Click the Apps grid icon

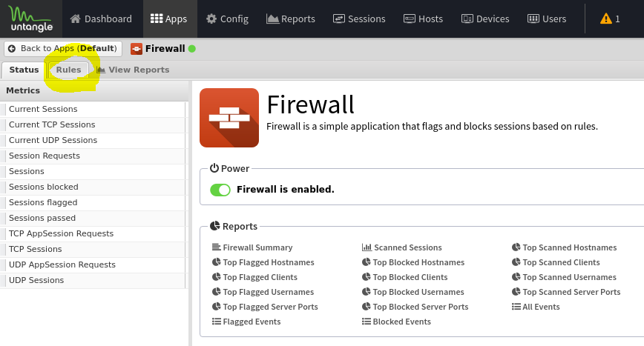coord(156,19)
